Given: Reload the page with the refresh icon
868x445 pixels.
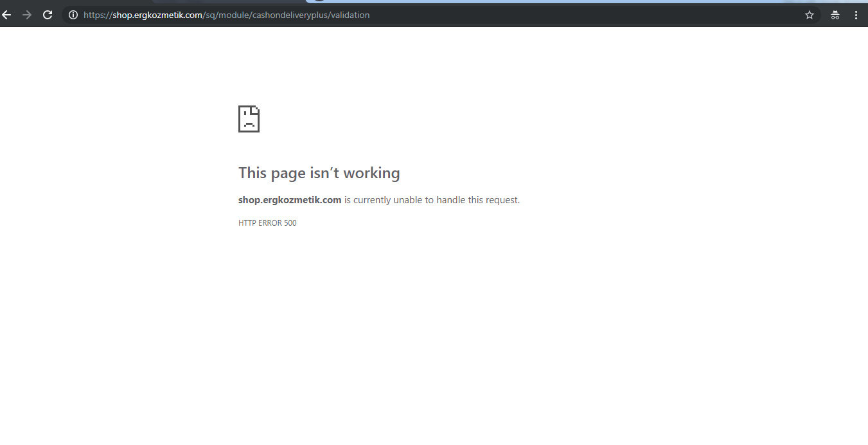Looking at the screenshot, I should click(48, 15).
